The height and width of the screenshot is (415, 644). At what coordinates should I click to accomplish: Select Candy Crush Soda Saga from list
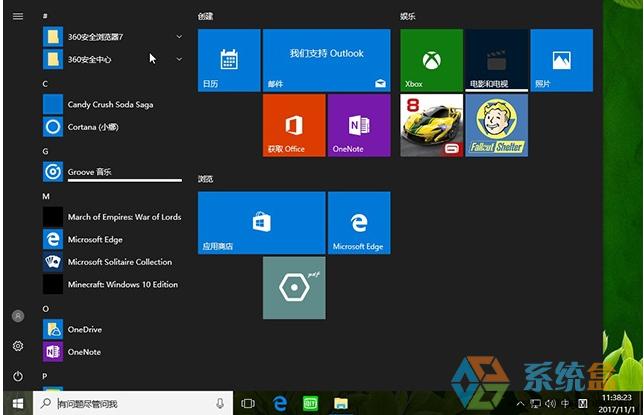[x=110, y=105]
